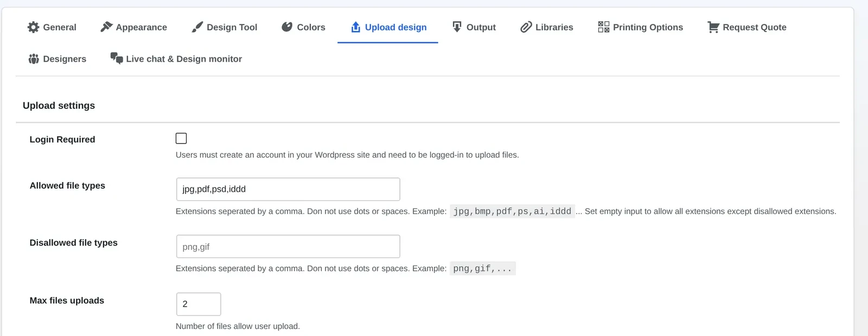This screenshot has height=336, width=868.
Task: Click the 'png,gif,...' example code
Action: (482, 268)
